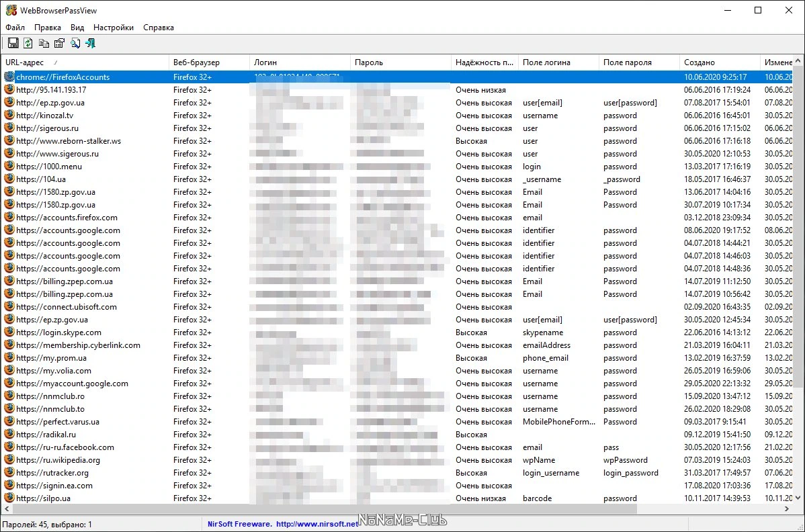Select the https://ru-ru.facebook.com row

click(x=397, y=447)
